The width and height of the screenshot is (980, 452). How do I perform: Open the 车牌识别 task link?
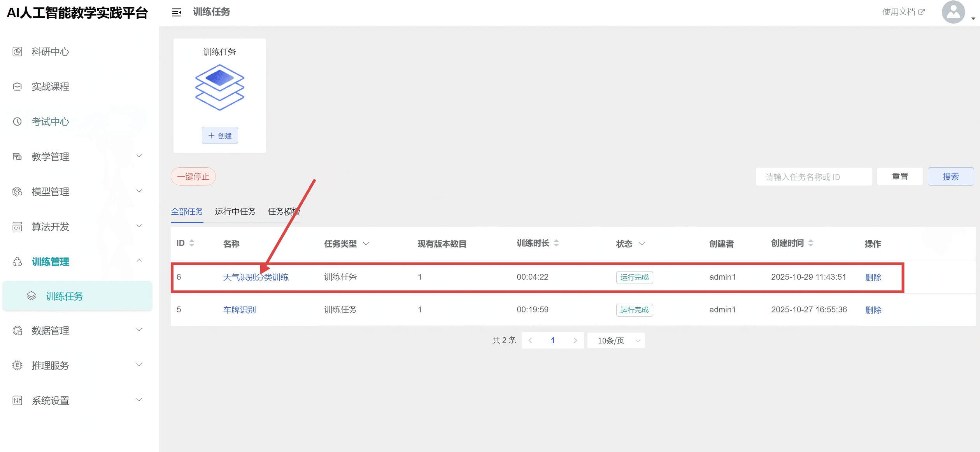[239, 310]
